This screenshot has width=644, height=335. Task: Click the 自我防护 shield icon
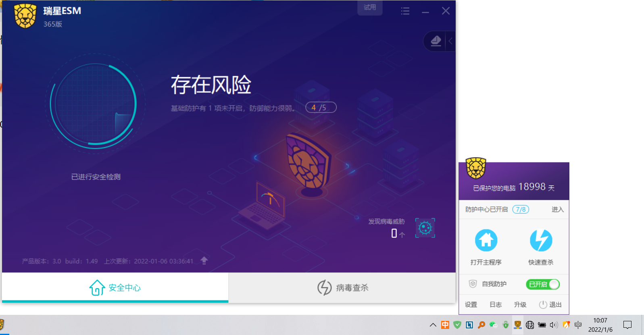(473, 284)
